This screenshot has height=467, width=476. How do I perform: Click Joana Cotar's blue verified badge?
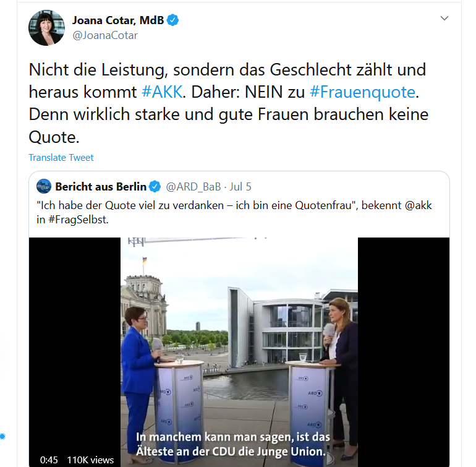[172, 20]
